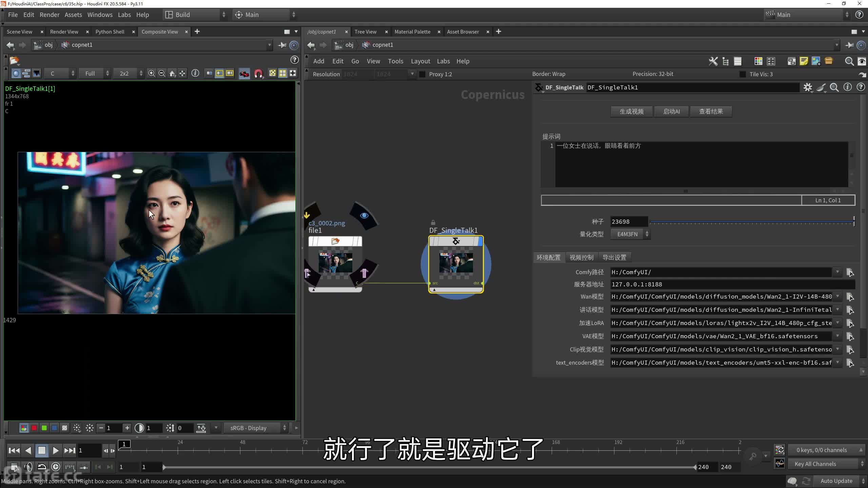Switch to the 视频控制 tab
The width and height of the screenshot is (868, 488).
coord(581,258)
